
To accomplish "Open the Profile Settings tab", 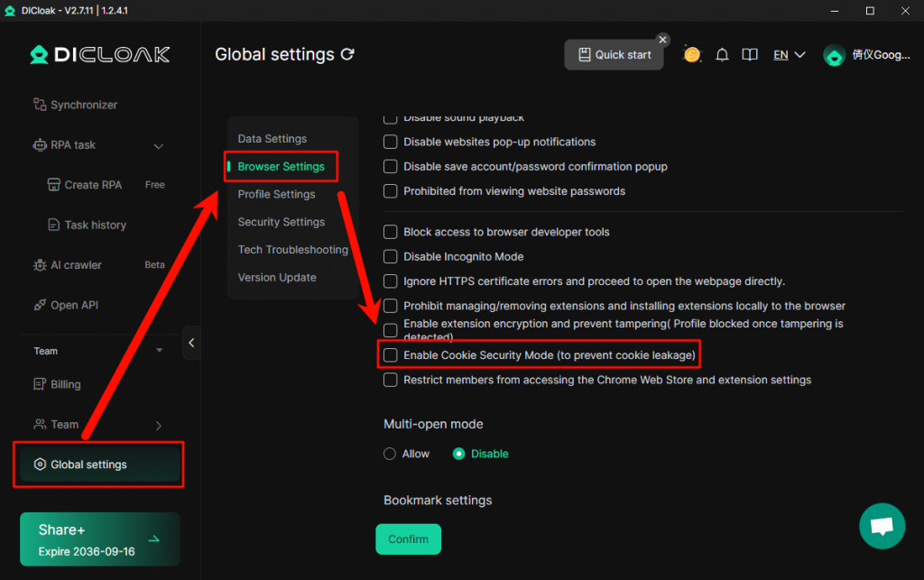I will click(x=276, y=194).
